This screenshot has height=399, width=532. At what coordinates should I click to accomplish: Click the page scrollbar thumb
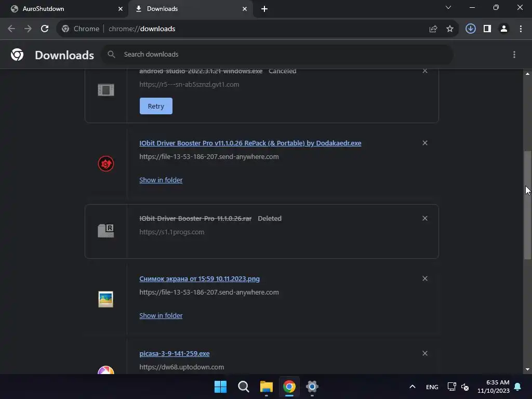527,205
